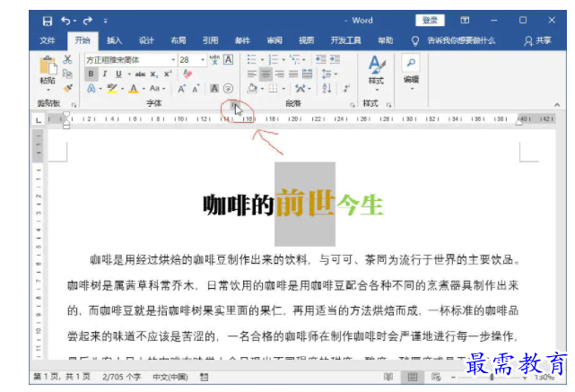
Task: Toggle superscript formatting
Action: [x=168, y=74]
